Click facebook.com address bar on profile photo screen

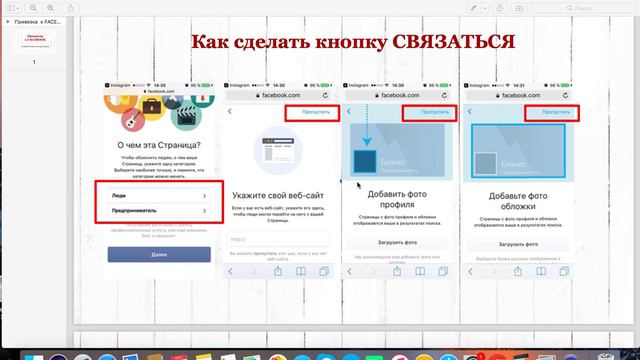tap(397, 95)
